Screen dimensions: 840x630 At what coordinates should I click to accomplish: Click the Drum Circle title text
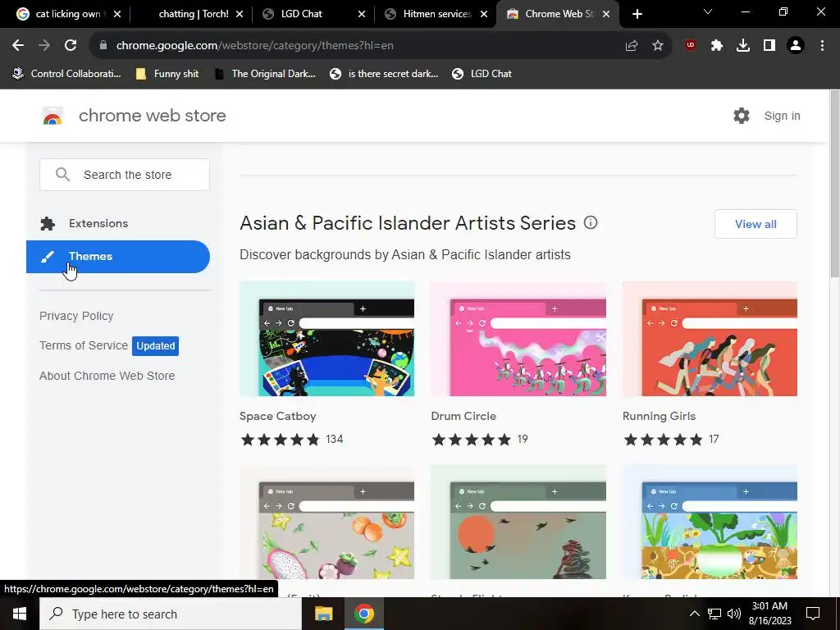pos(463,416)
